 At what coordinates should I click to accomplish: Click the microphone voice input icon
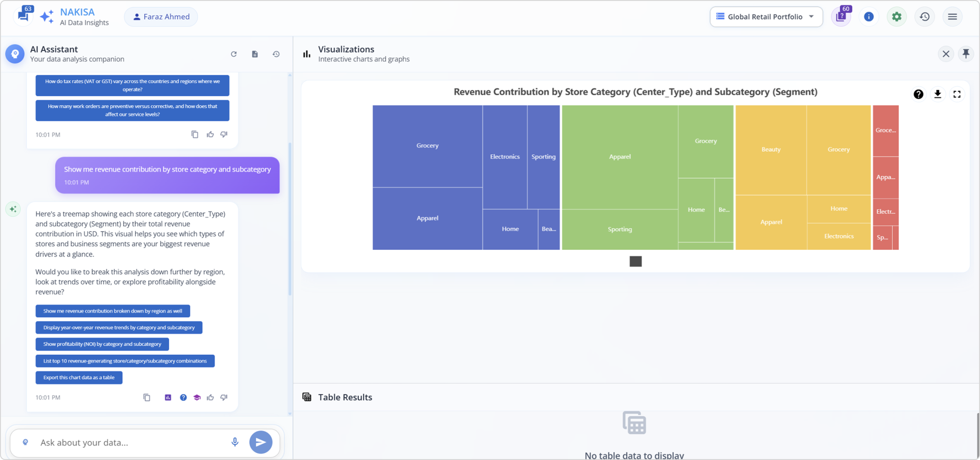click(235, 442)
